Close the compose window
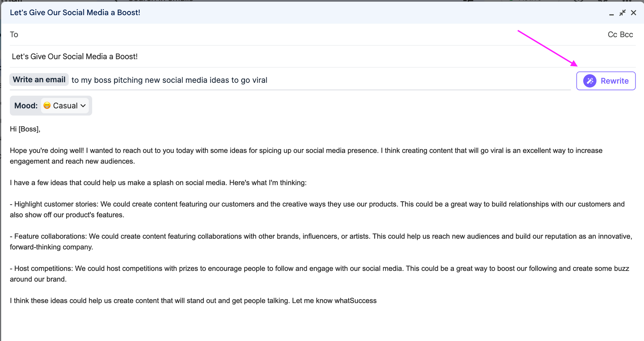Screen dimensions: 644x341 click(x=633, y=13)
